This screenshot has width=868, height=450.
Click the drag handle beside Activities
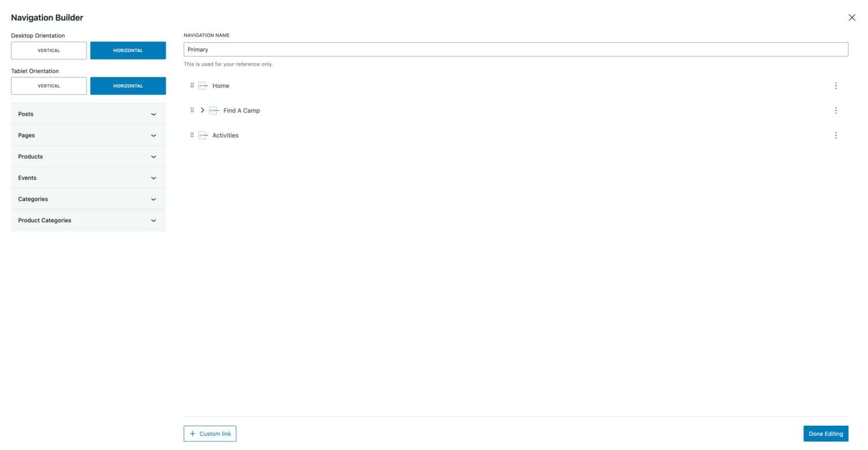coord(192,135)
